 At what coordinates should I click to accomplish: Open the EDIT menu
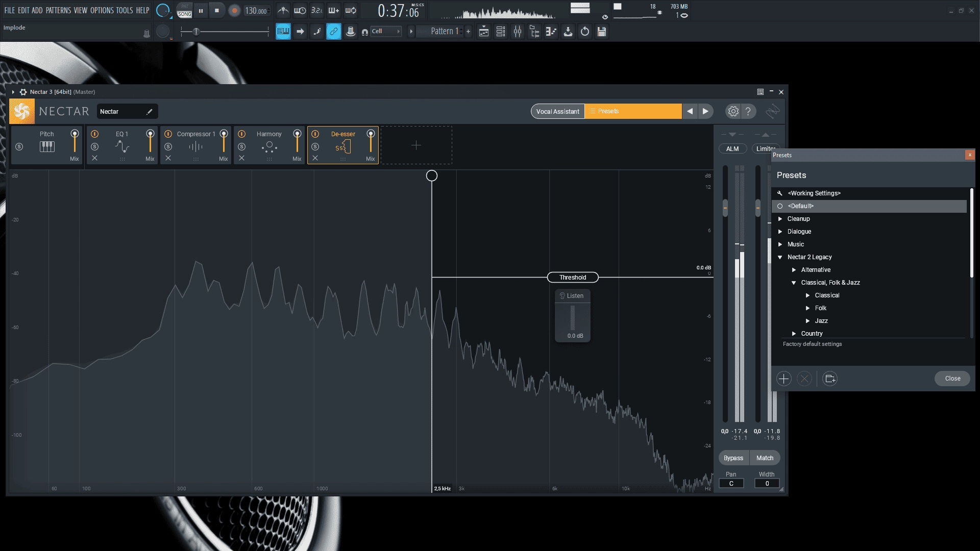[x=23, y=10]
